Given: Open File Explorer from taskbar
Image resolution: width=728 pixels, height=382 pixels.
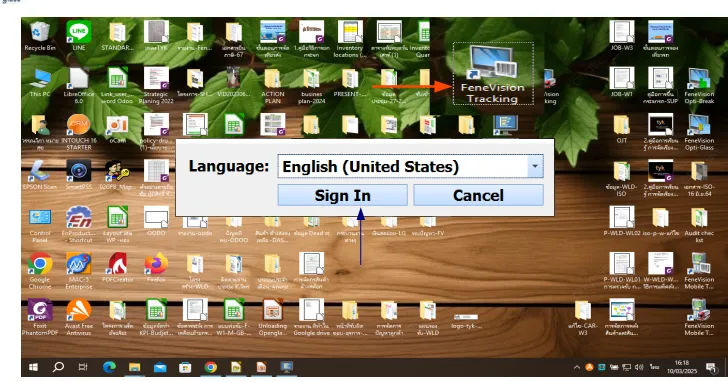Looking at the screenshot, I should click(x=134, y=368).
